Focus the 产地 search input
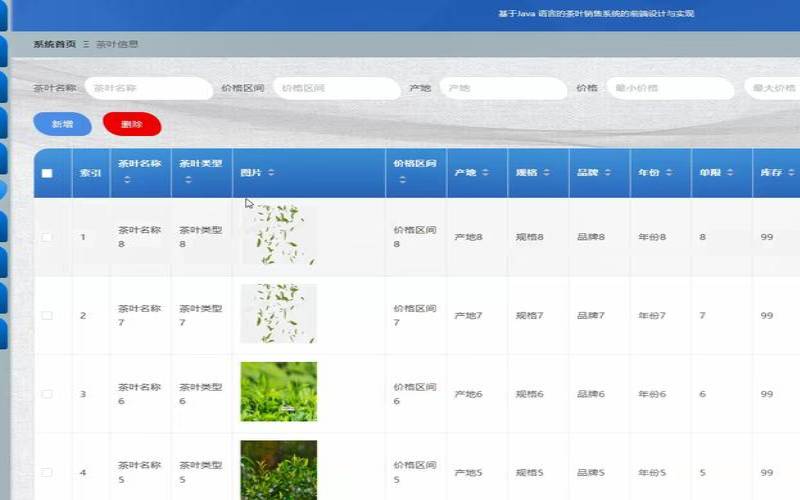800x500 pixels. click(x=503, y=88)
